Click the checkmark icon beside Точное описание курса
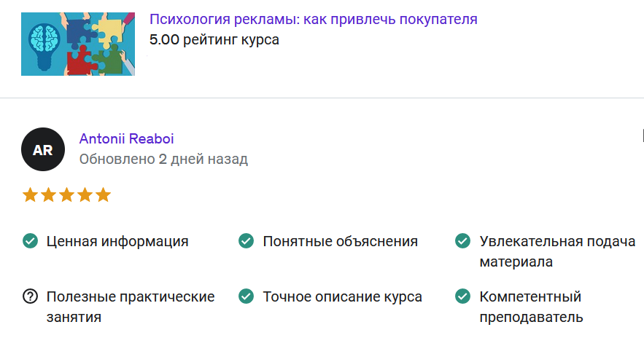Screen dimensions: 644x346 pos(246,296)
